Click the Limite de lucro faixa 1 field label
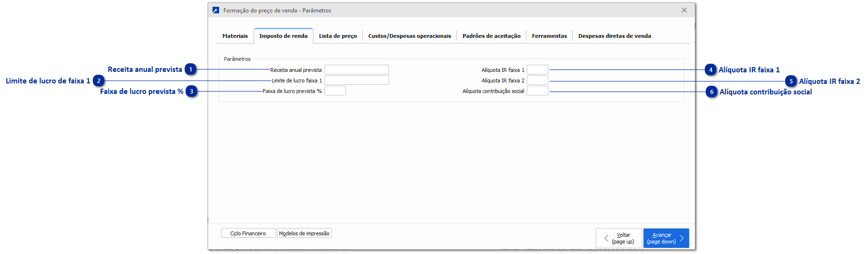Image resolution: width=868 pixels, height=254 pixels. click(x=297, y=81)
